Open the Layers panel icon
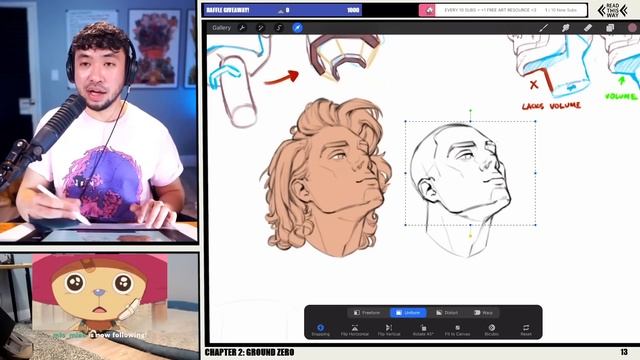Screen dimensions: 640x360 tap(610, 28)
